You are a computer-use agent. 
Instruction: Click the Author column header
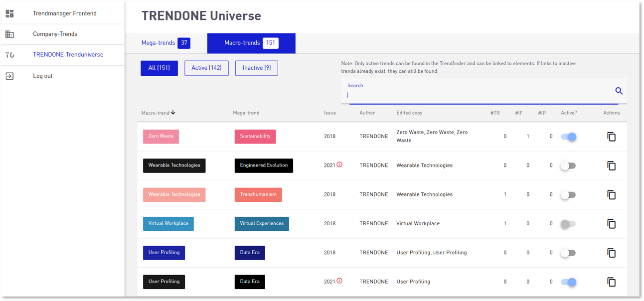tap(367, 113)
